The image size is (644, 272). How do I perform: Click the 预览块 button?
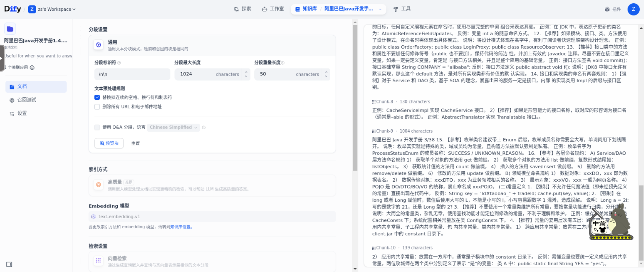(x=109, y=143)
